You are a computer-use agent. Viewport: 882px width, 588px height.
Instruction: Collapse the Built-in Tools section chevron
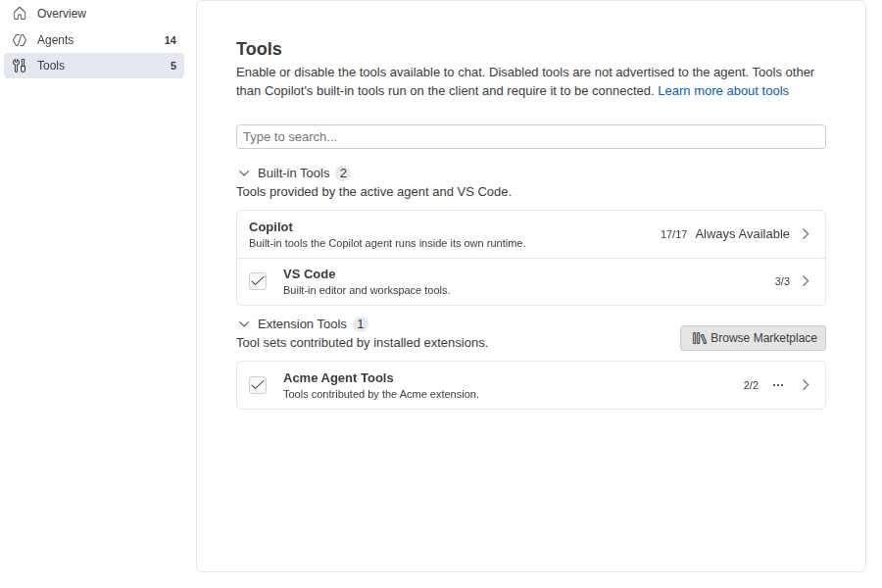click(244, 173)
